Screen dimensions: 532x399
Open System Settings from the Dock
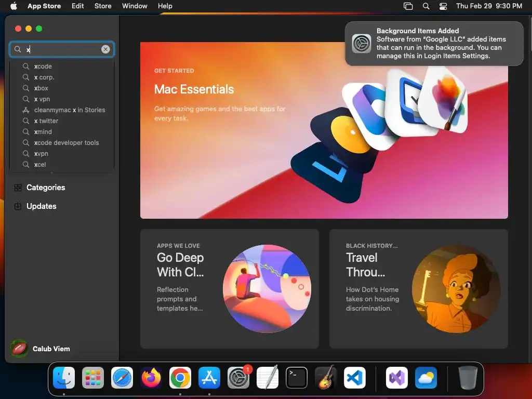coord(238,378)
